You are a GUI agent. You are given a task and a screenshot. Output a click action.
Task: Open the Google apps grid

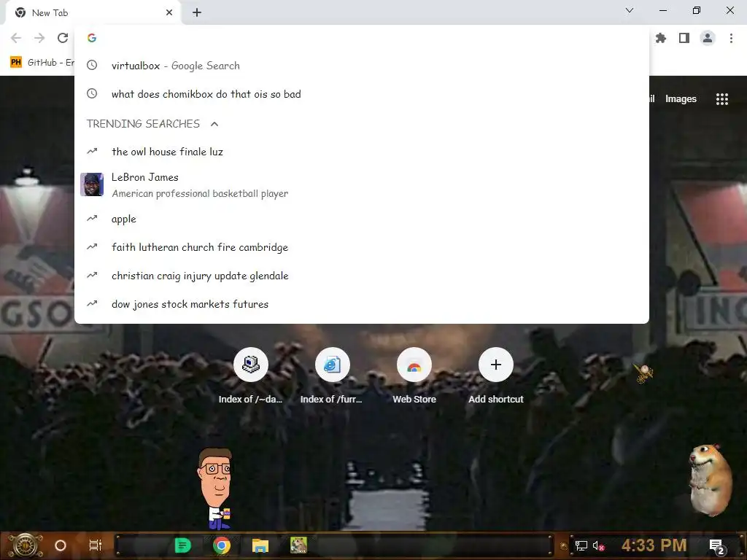click(x=722, y=99)
